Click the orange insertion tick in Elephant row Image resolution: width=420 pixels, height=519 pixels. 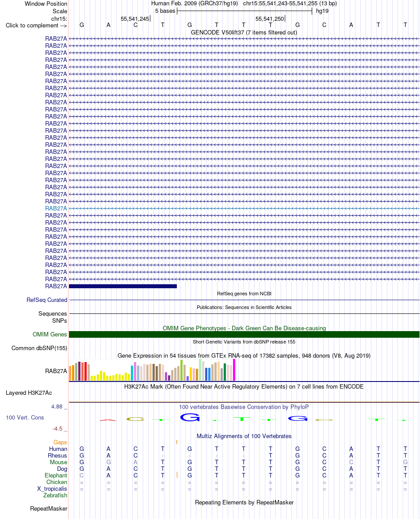tap(177, 475)
